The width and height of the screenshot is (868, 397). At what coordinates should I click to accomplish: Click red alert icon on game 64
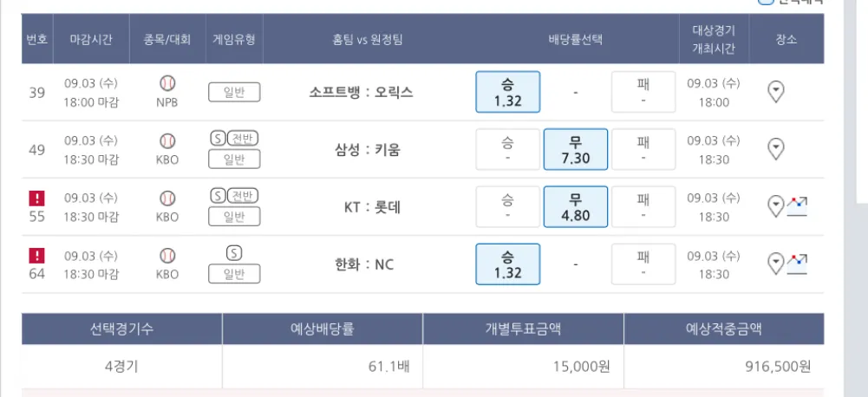[37, 255]
